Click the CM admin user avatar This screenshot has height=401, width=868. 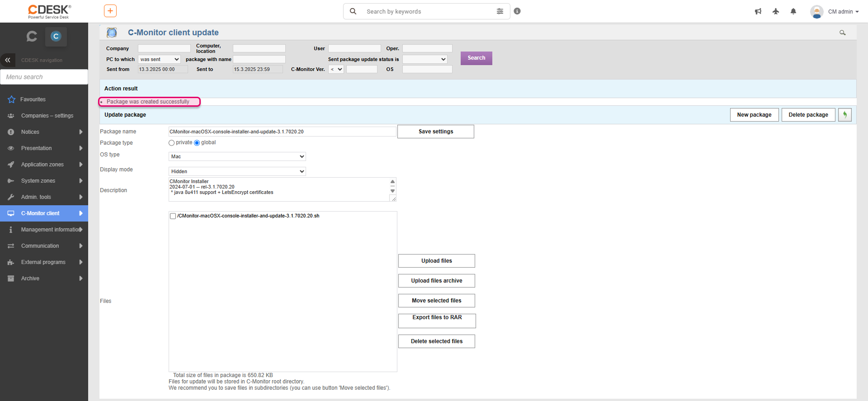coord(817,11)
